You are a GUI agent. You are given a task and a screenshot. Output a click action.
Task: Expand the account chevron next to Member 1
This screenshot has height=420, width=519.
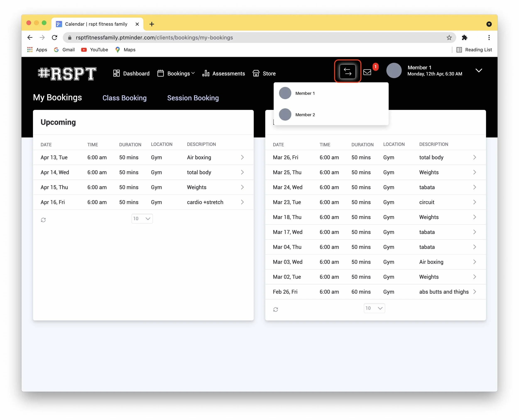pyautogui.click(x=478, y=70)
